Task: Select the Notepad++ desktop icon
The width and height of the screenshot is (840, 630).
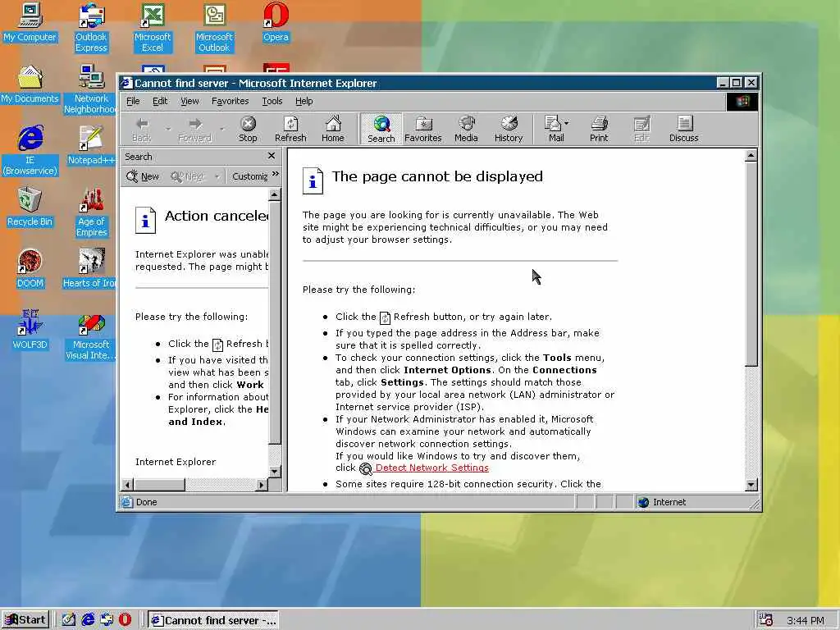Action: coord(91,146)
